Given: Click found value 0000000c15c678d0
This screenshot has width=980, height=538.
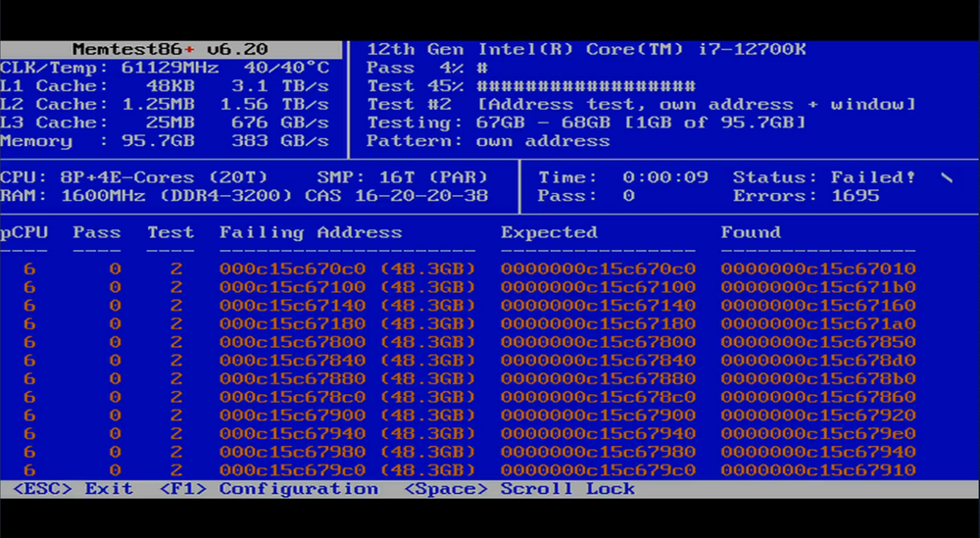Looking at the screenshot, I should (x=818, y=361).
